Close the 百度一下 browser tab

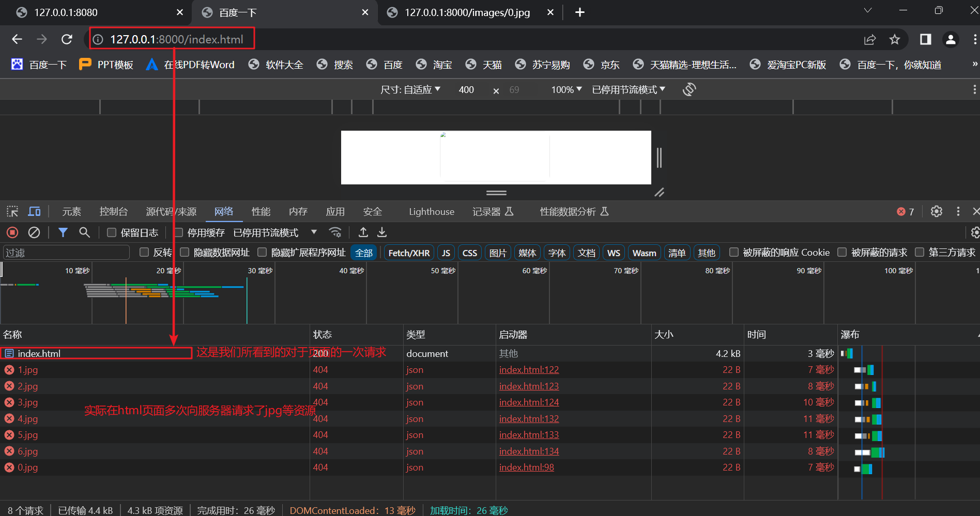tap(365, 12)
